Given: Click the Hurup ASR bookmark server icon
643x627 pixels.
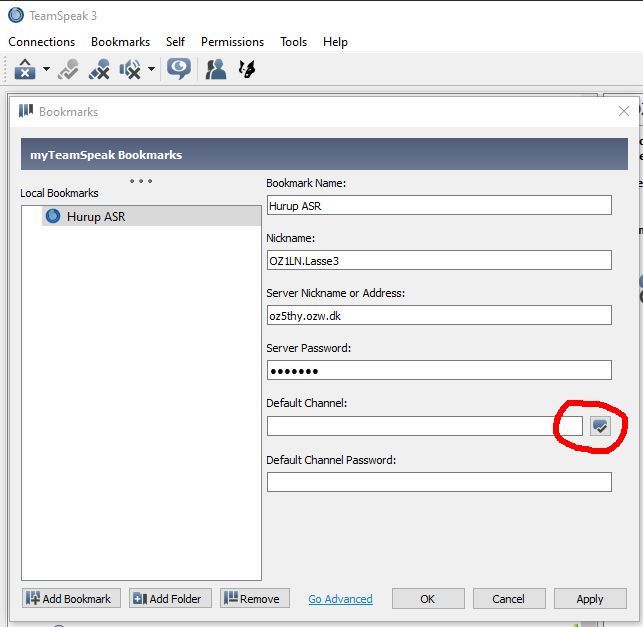Looking at the screenshot, I should coord(53,216).
